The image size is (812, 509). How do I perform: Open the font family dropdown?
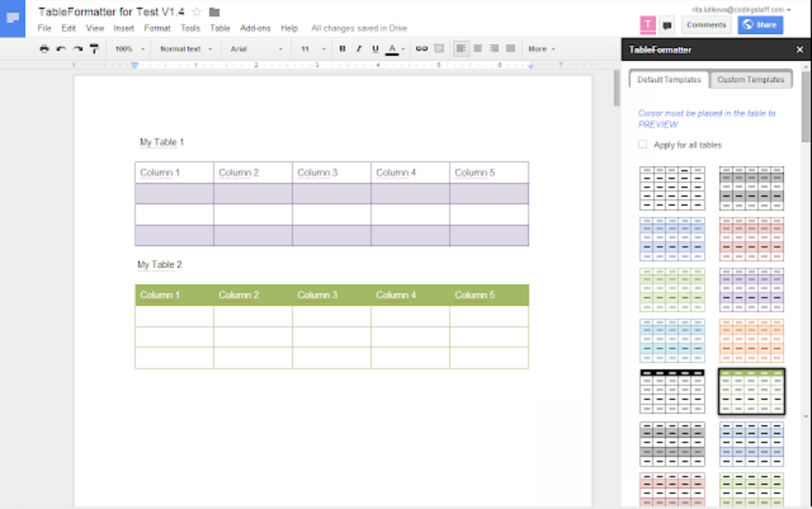(x=254, y=49)
